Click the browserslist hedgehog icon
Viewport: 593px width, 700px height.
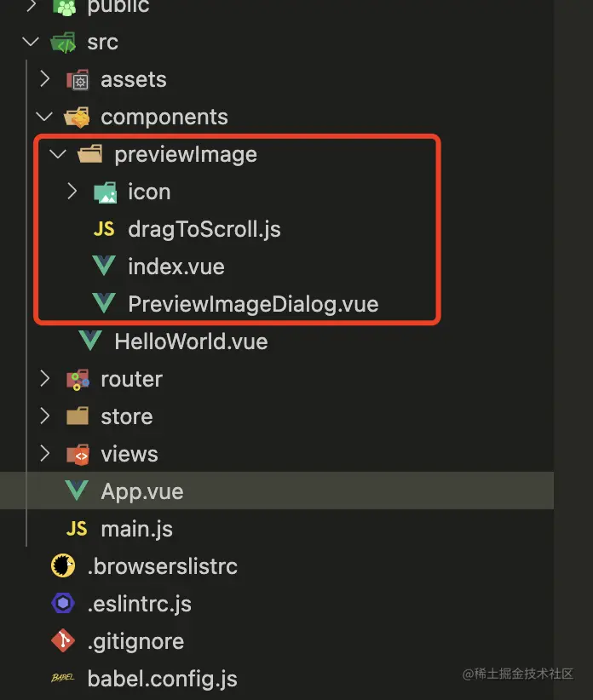click(63, 565)
